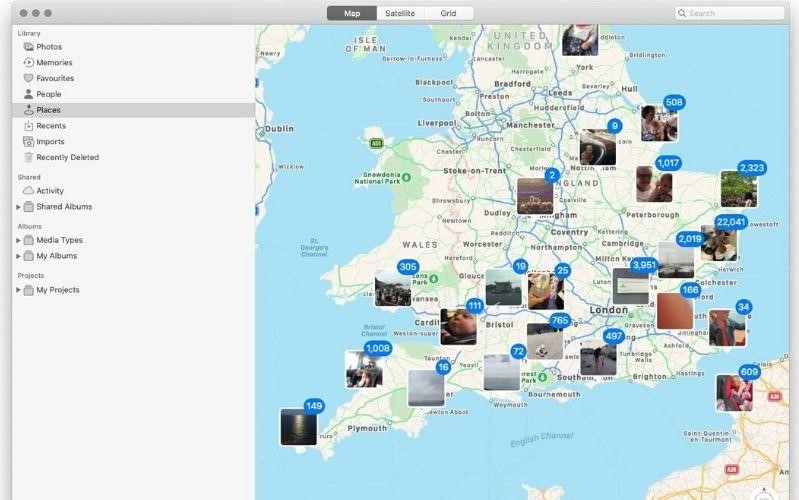Open the Recents icon
The image size is (799, 500).
[x=29, y=126]
